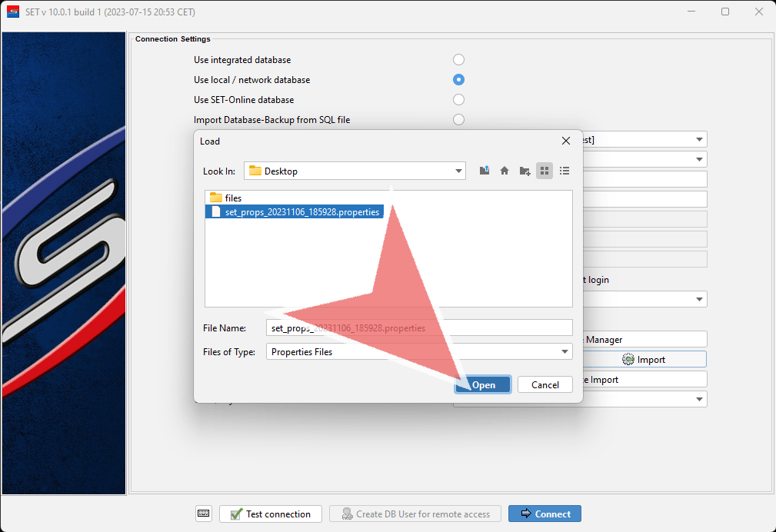Close the Load dialog with X
The image size is (776, 532).
coord(566,141)
